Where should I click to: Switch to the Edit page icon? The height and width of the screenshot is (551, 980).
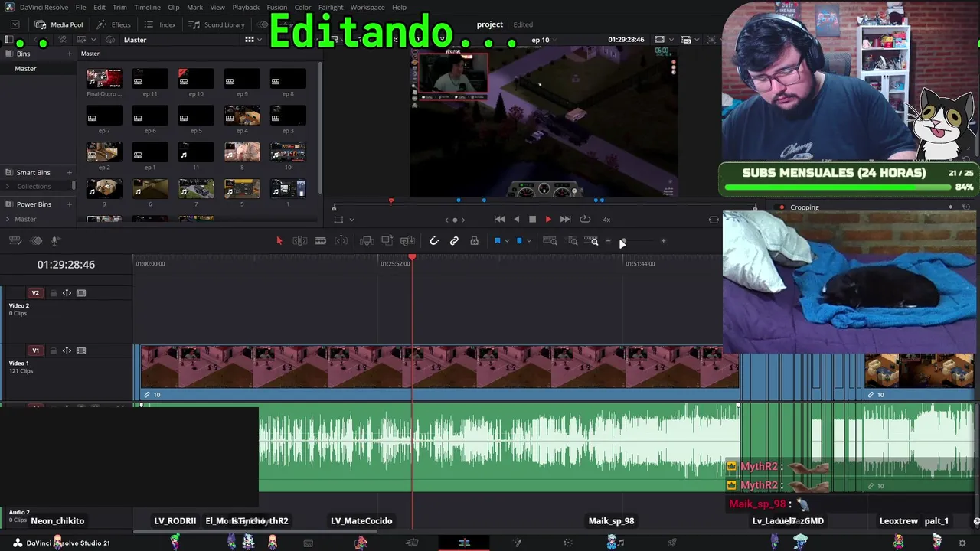pyautogui.click(x=464, y=543)
